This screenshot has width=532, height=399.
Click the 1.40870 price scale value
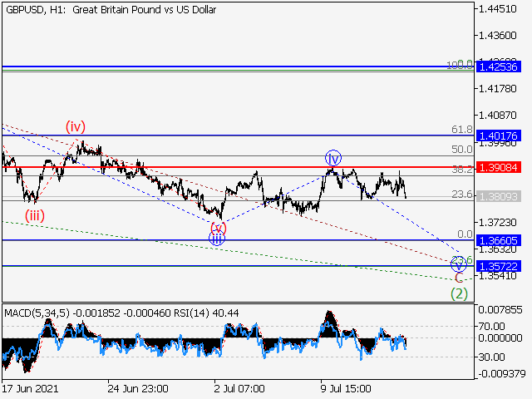point(497,116)
